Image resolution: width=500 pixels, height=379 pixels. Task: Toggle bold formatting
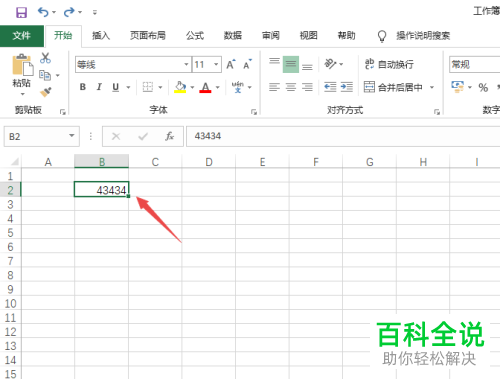click(83, 87)
